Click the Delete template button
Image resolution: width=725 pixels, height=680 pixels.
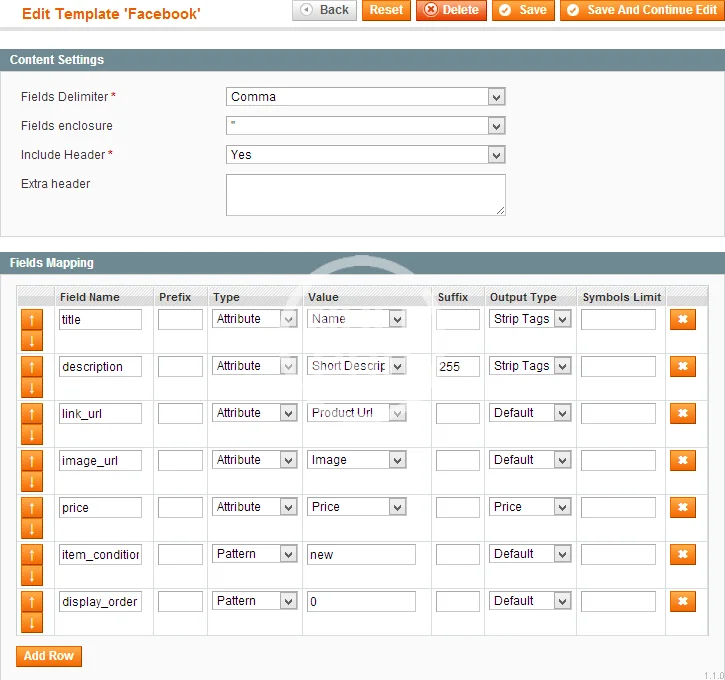(451, 10)
